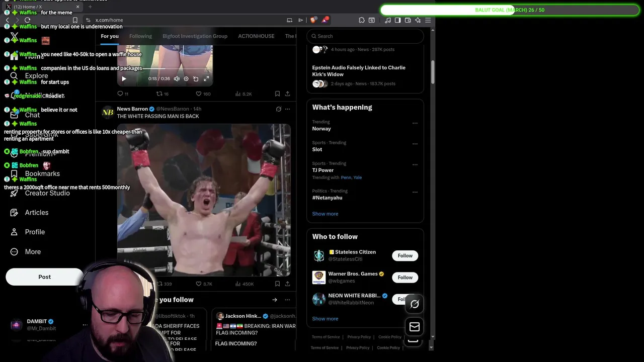Open Brave Shields lion icon
This screenshot has width=644, height=362.
(x=313, y=20)
